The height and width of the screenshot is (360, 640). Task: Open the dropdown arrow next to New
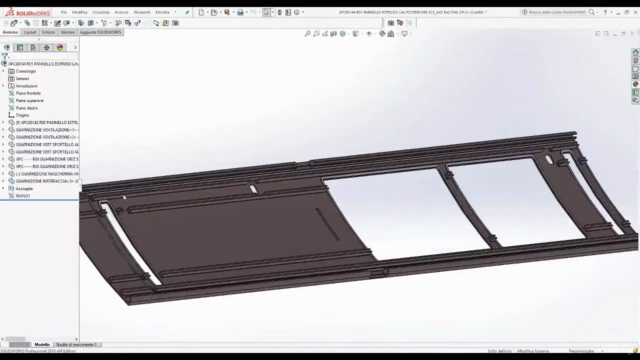(x=207, y=13)
